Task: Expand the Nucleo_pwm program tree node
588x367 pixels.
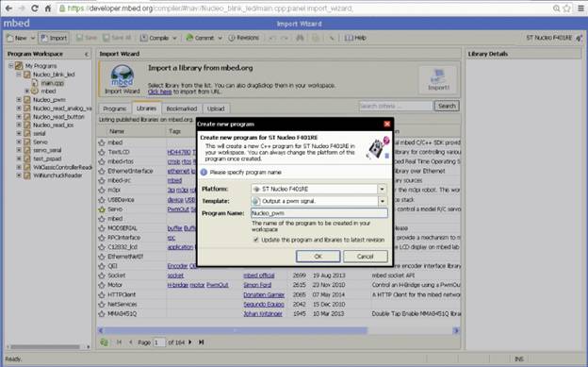Action: 19,100
